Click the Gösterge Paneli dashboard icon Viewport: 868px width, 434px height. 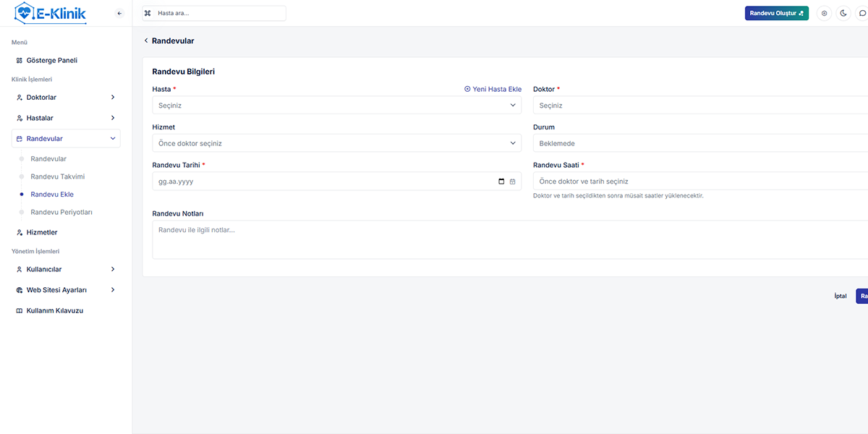pyautogui.click(x=20, y=61)
